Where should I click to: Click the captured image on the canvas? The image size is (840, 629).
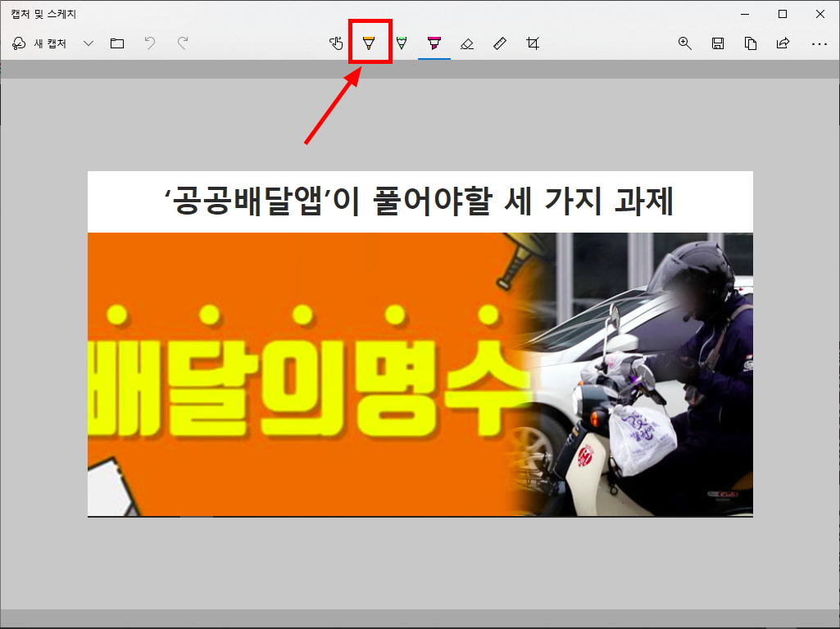coord(420,344)
